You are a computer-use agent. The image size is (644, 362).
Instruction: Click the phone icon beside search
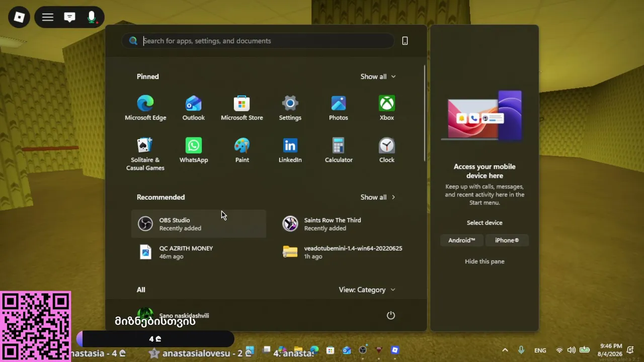[405, 41]
